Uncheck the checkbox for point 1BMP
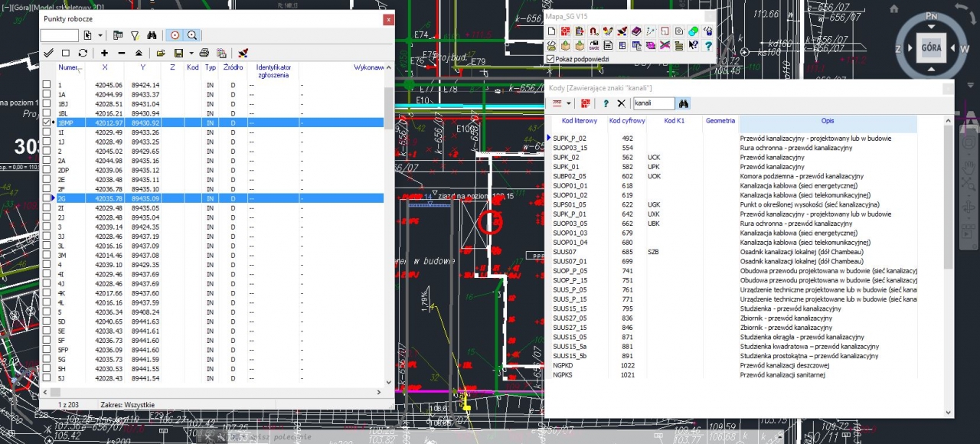Screen dimensions: 980x444 (47, 122)
